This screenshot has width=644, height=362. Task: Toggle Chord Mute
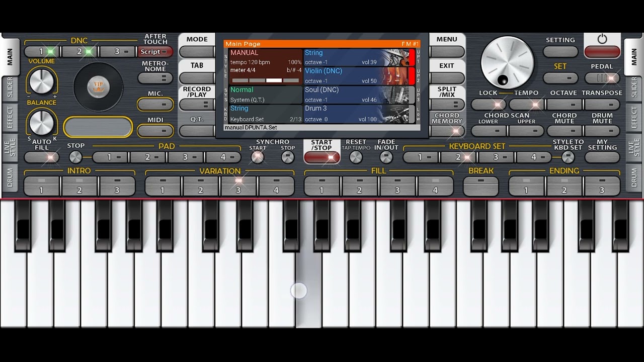(564, 131)
